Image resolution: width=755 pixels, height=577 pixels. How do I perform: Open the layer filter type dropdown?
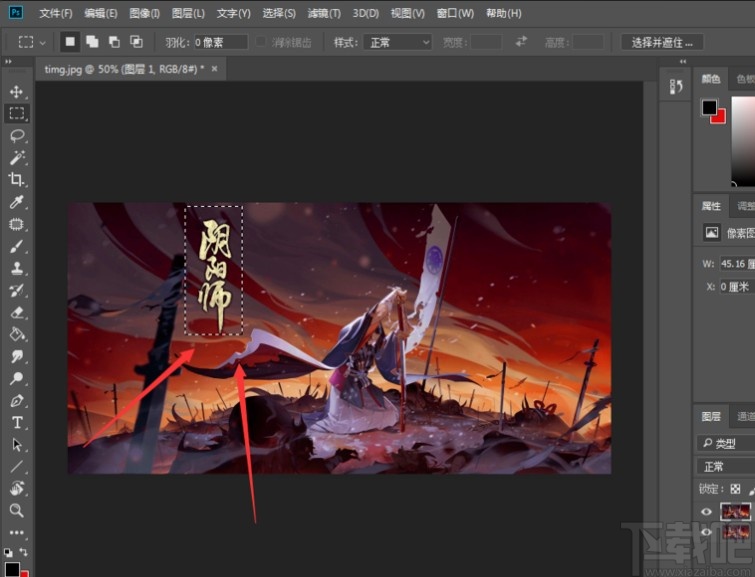point(726,443)
